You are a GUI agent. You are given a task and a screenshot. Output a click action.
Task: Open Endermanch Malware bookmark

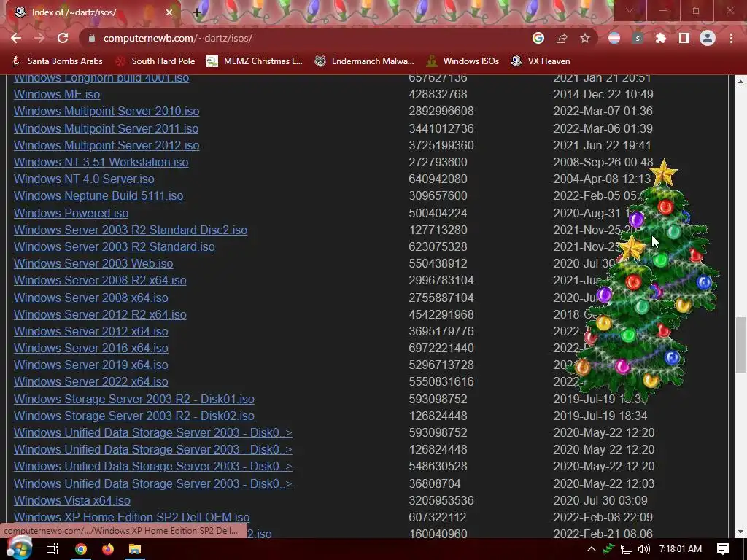(x=365, y=61)
